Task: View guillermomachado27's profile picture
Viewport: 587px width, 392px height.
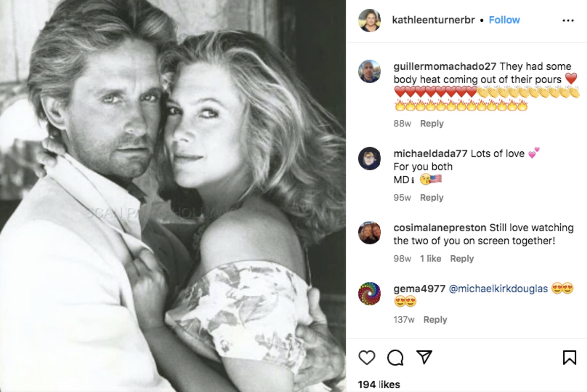Action: pyautogui.click(x=370, y=71)
